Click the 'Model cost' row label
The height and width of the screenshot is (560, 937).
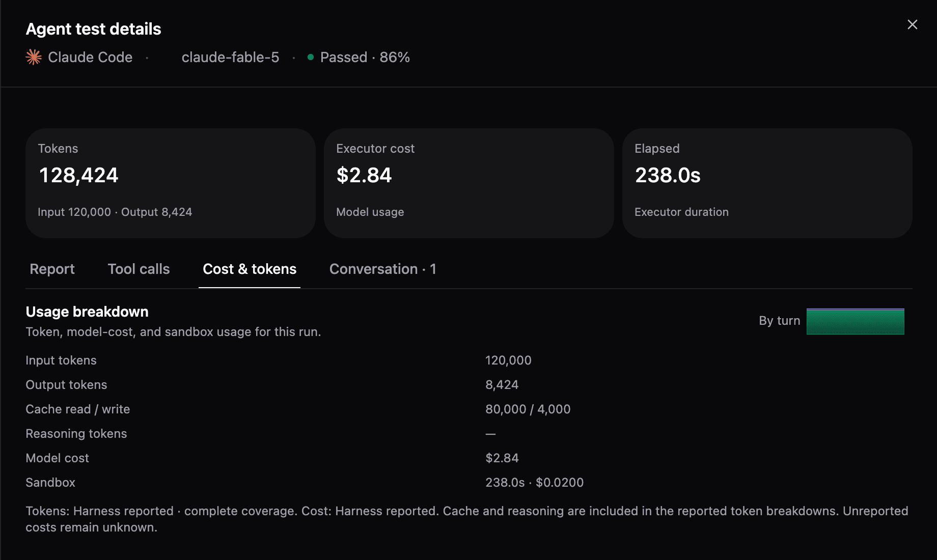tap(57, 458)
